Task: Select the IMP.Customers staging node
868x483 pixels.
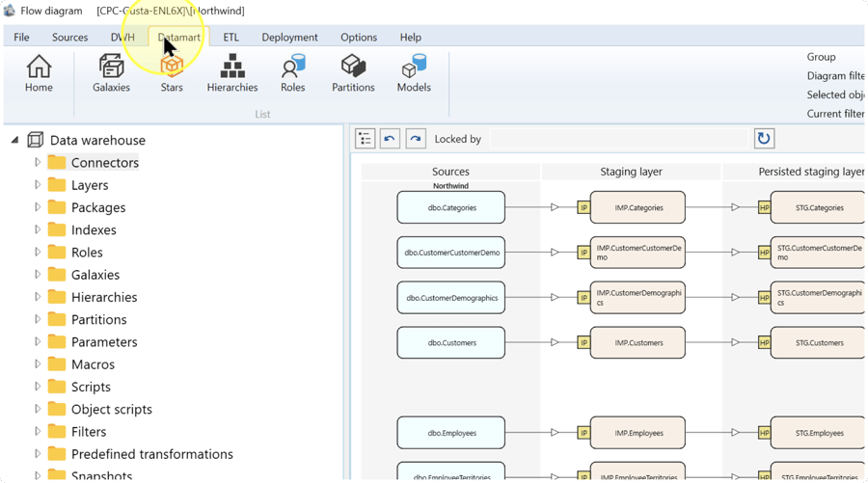Action: point(637,342)
